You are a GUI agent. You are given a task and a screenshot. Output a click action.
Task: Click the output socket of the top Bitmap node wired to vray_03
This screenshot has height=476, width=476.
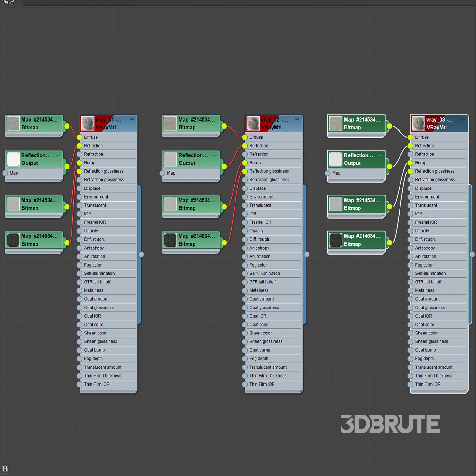point(389,126)
